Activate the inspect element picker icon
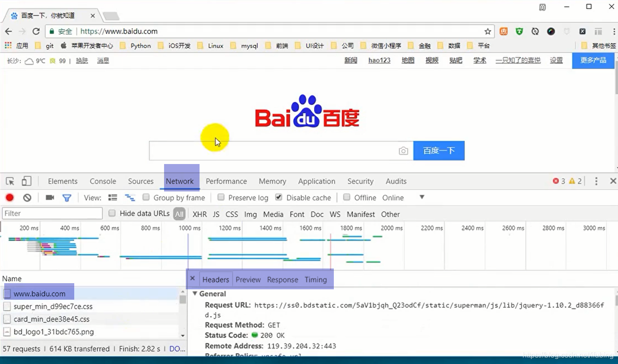The height and width of the screenshot is (364, 618). (x=10, y=181)
